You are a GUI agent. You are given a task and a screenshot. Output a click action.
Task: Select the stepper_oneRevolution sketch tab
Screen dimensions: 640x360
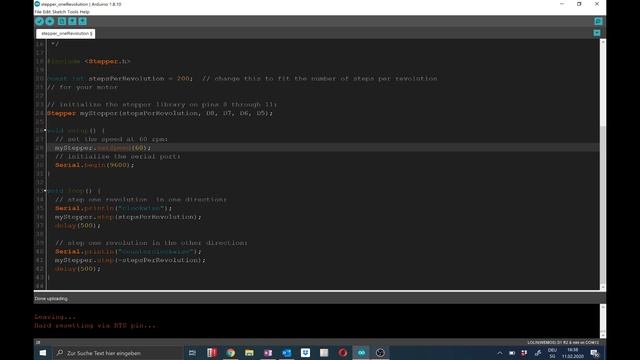click(x=66, y=33)
